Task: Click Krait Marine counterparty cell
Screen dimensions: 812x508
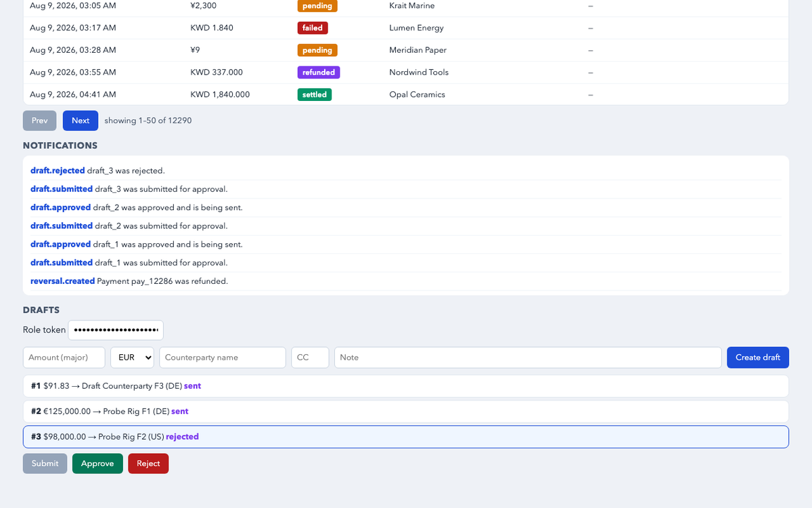Action: (412, 5)
